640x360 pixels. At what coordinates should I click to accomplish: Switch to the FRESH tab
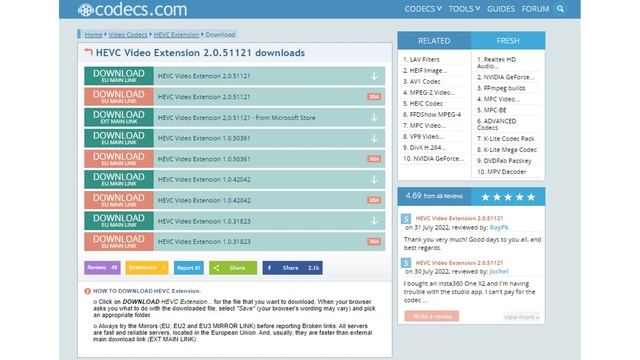tap(508, 41)
